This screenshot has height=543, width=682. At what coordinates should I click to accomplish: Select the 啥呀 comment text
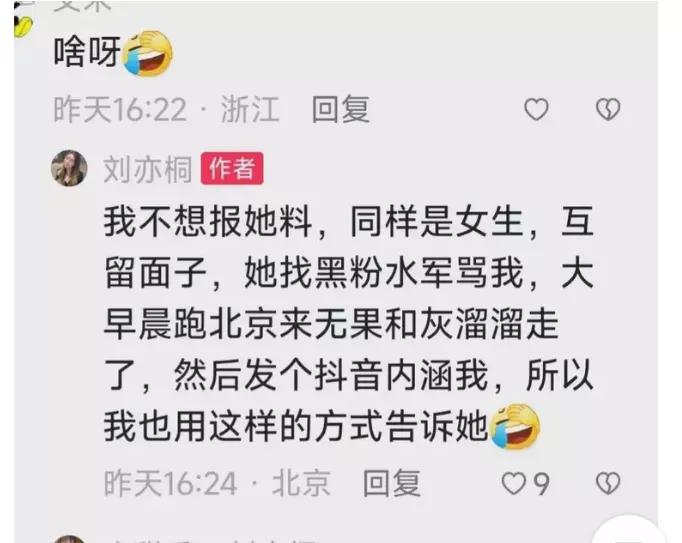point(87,52)
